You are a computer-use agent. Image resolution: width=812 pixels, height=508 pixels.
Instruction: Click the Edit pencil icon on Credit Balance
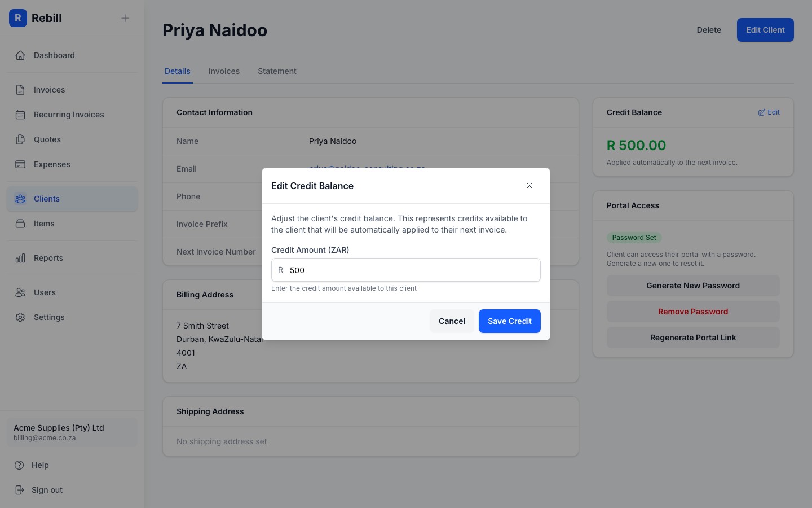(x=762, y=112)
